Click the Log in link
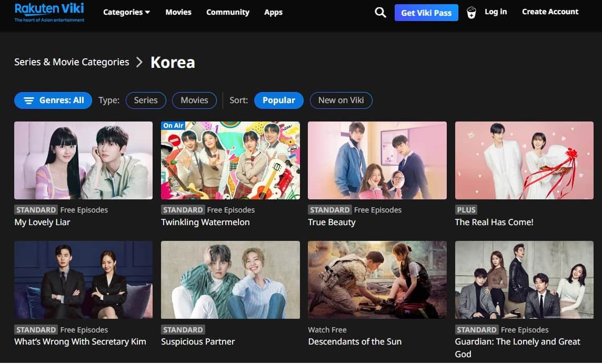The width and height of the screenshot is (602, 364). [x=496, y=12]
